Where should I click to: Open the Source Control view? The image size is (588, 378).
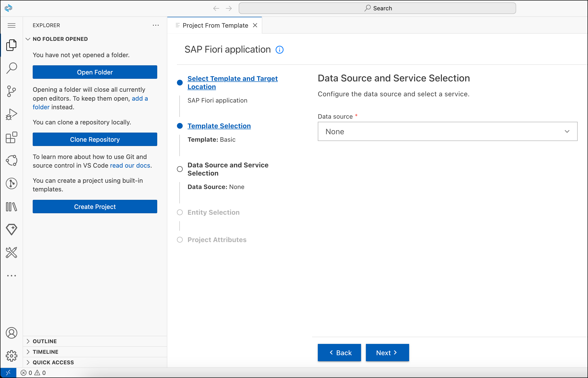11,91
